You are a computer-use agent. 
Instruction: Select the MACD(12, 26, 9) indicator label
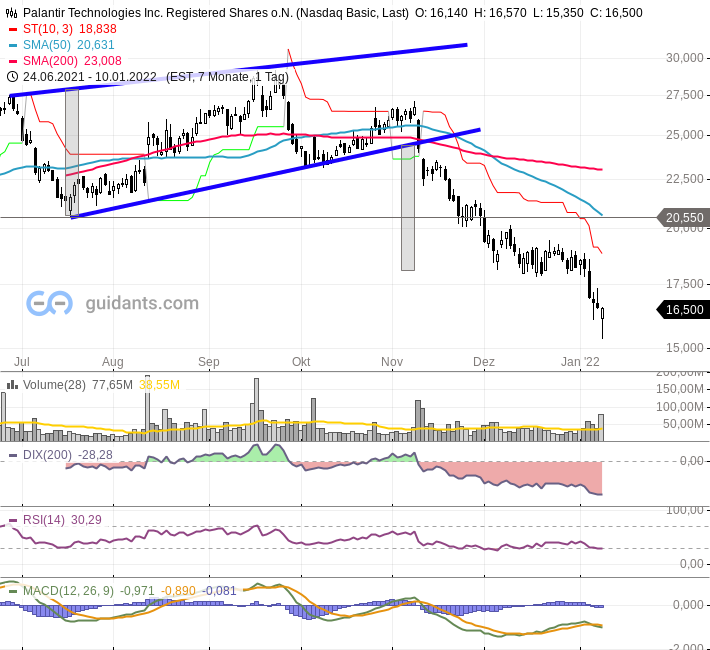pyautogui.click(x=68, y=591)
